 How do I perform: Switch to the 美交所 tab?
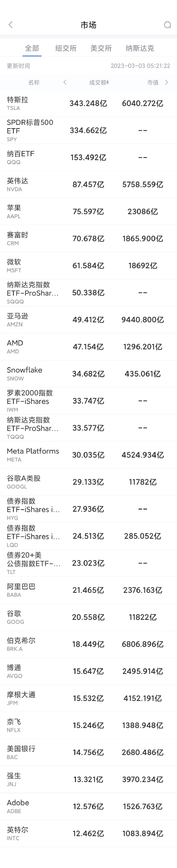[101, 48]
